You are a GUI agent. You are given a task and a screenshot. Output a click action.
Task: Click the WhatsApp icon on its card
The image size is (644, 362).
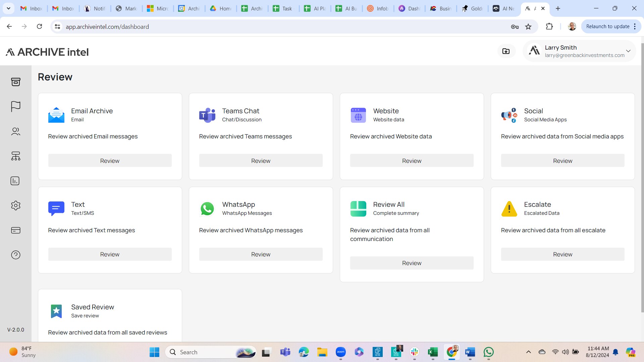point(207,208)
